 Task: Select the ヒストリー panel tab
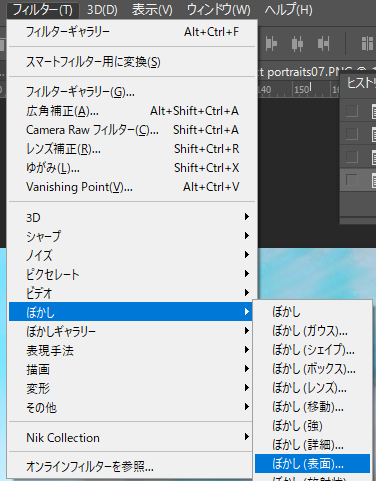coord(361,83)
